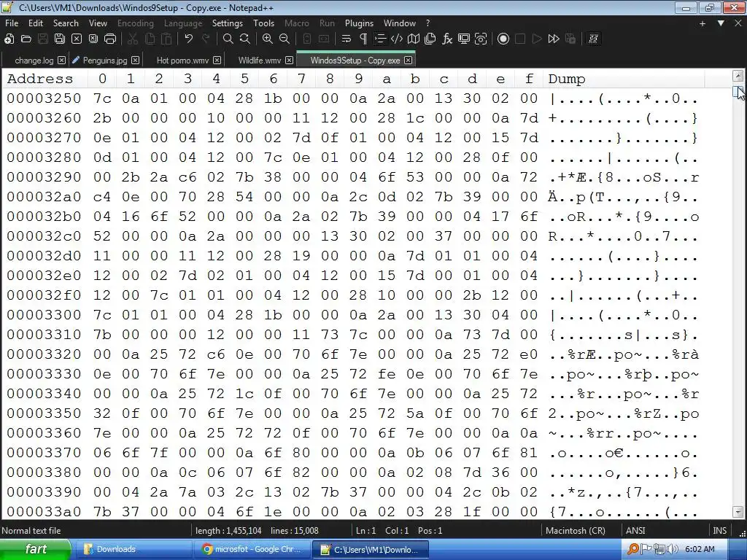Click the Replace toolbar icon
Viewport: 747px width, 560px height.
[245, 39]
